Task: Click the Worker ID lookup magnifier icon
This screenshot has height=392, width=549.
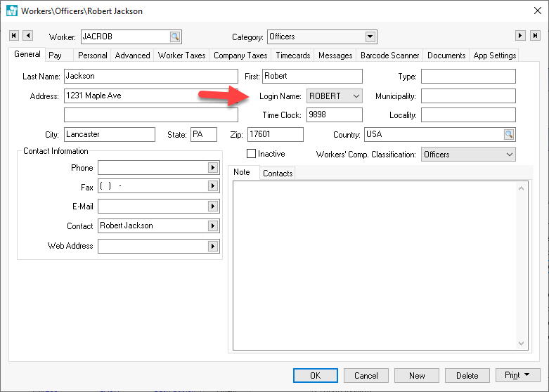Action: pos(174,37)
